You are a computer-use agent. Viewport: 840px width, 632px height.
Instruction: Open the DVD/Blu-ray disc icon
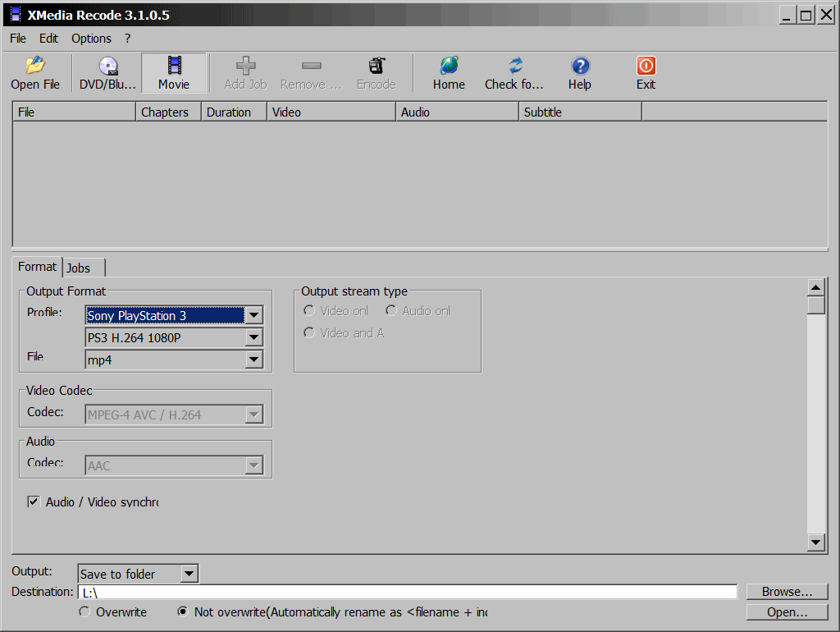coord(107,66)
